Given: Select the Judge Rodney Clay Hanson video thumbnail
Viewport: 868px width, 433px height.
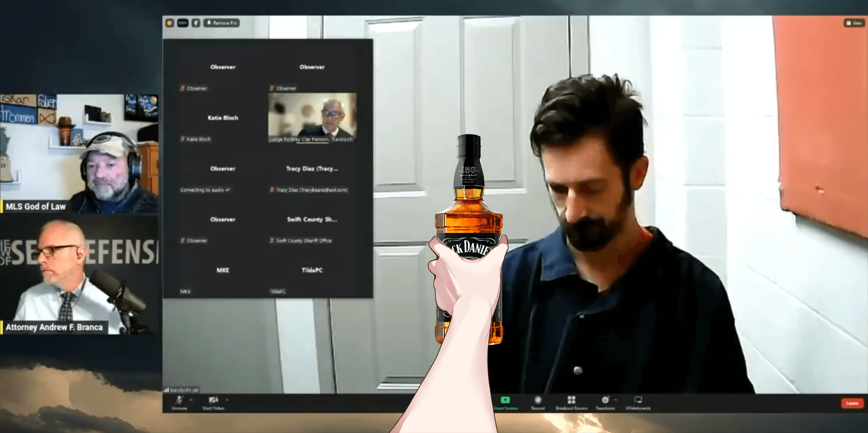Looking at the screenshot, I should pyautogui.click(x=312, y=118).
